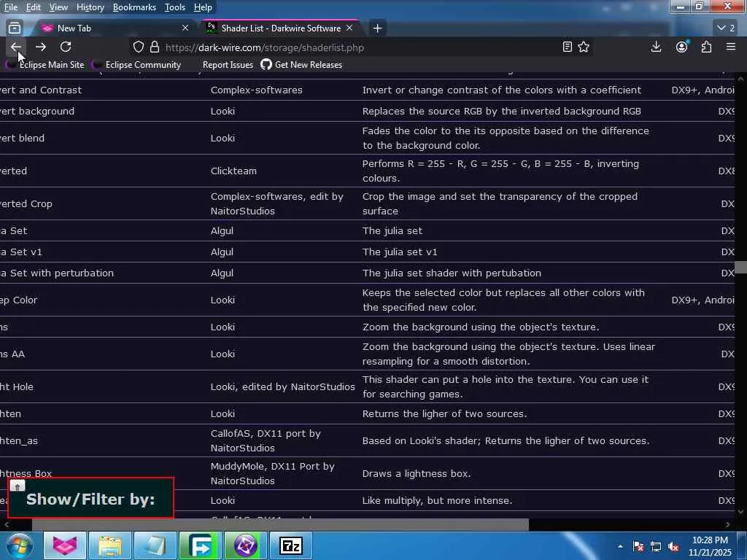Click the scroll down arrow of page

740,512
